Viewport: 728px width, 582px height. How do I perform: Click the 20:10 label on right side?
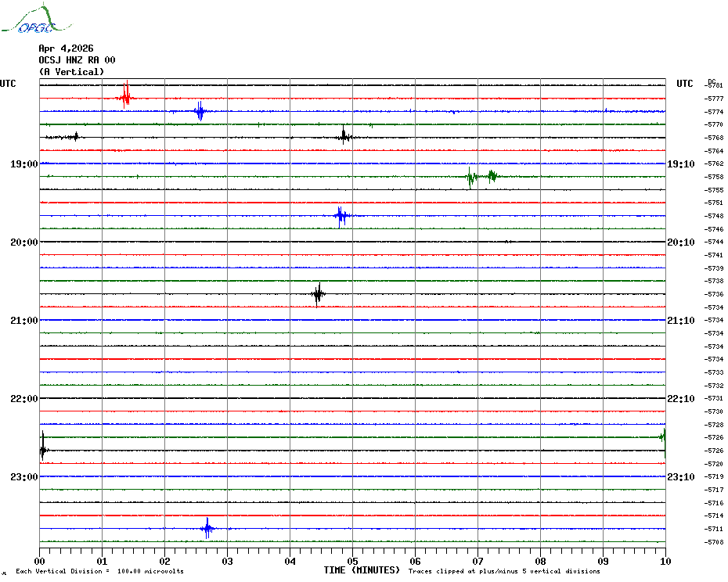click(680, 242)
